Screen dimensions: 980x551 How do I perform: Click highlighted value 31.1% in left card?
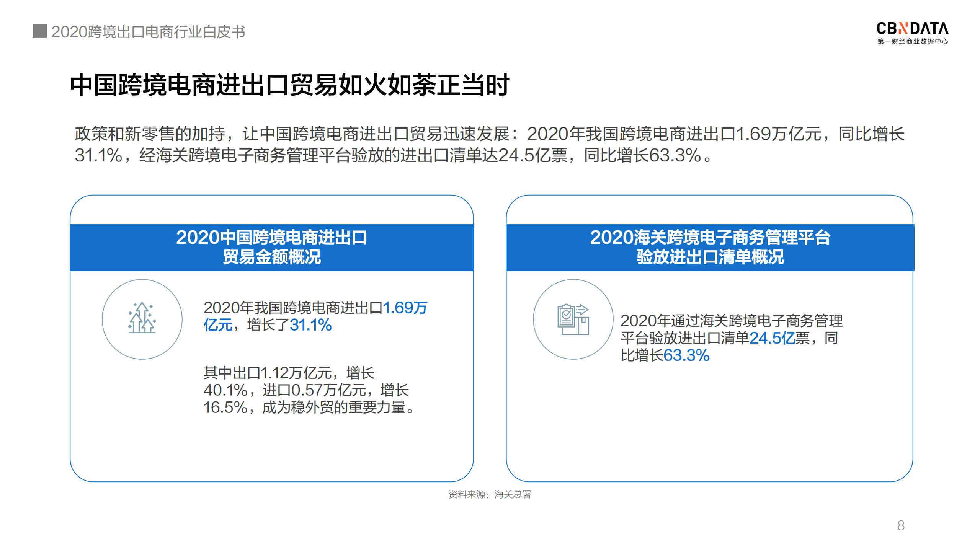pos(310,325)
